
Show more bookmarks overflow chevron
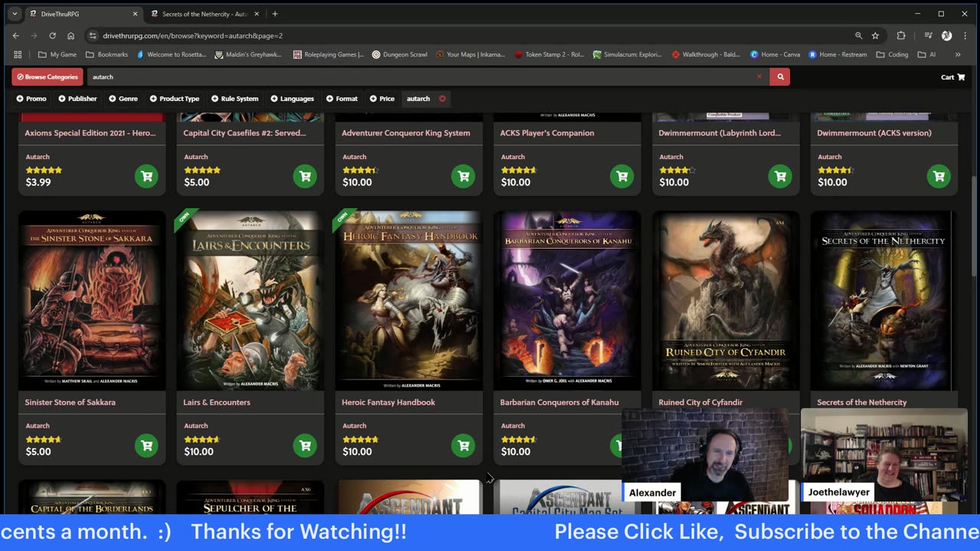pos(957,54)
